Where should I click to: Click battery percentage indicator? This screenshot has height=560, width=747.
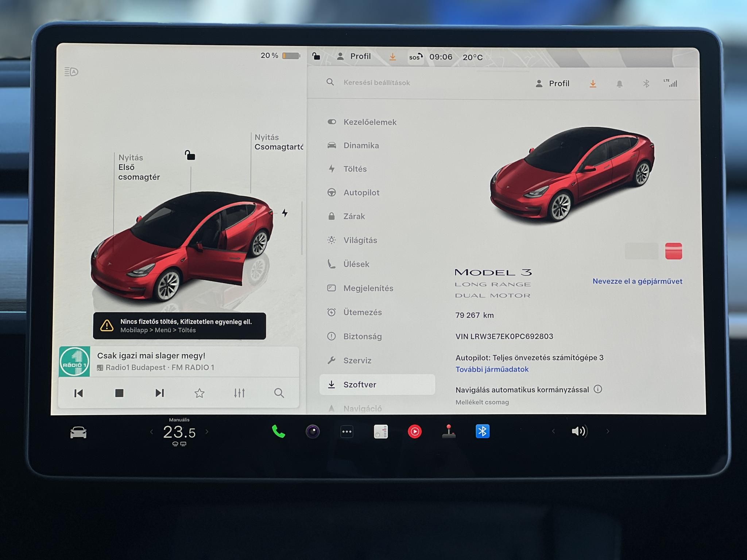tap(280, 55)
